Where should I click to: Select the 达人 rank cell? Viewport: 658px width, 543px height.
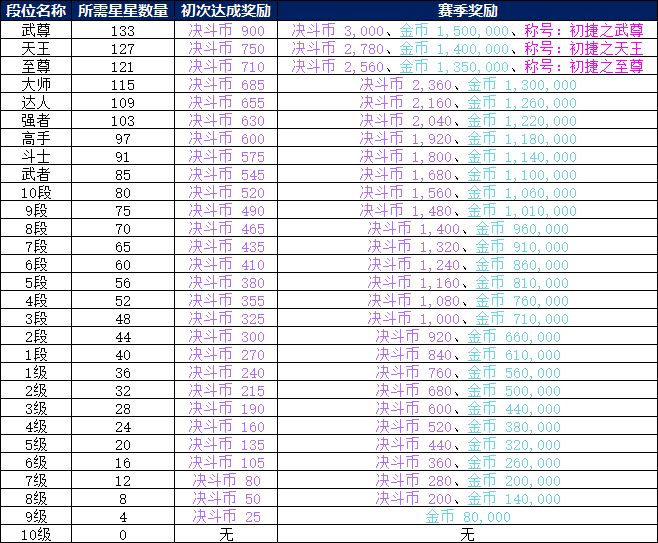click(36, 102)
